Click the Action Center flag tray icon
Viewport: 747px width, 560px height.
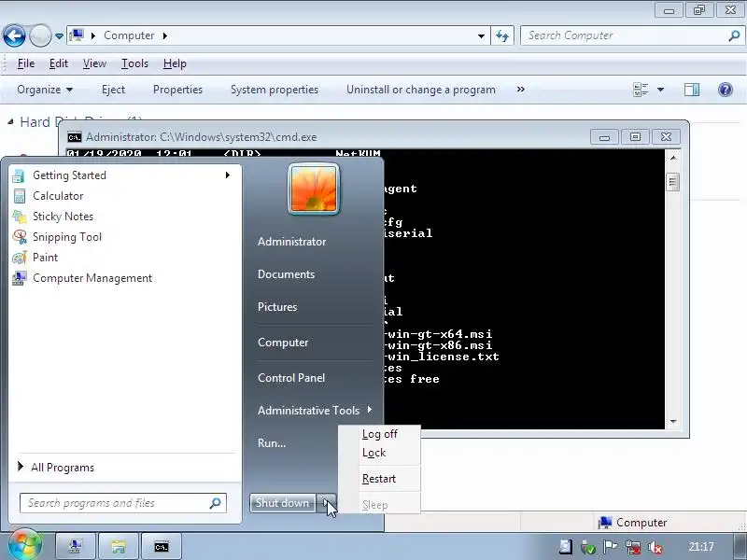[x=610, y=547]
